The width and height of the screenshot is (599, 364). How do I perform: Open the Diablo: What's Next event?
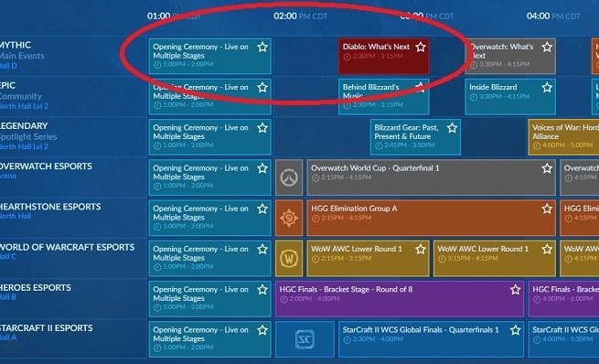[x=384, y=56]
